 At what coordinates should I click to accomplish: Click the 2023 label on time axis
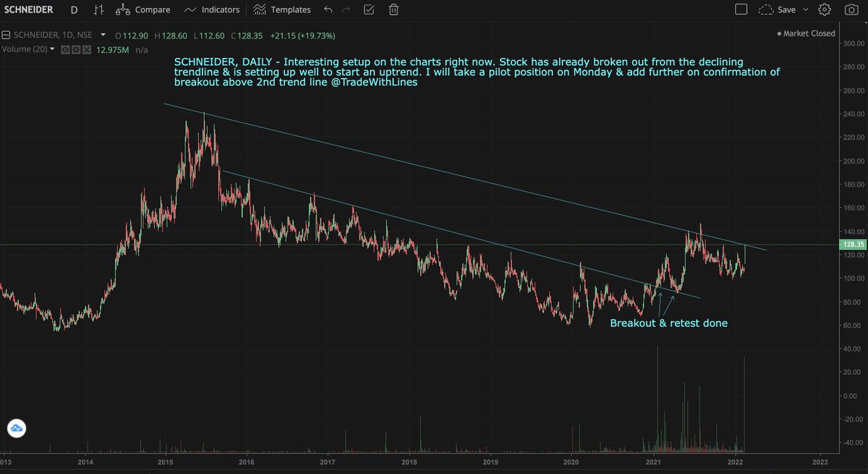[x=820, y=462]
